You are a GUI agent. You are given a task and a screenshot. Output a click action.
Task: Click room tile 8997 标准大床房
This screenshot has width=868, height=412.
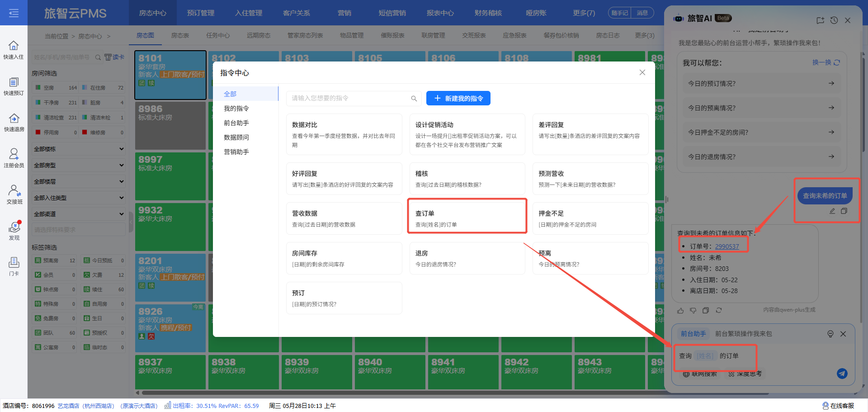[x=170, y=176]
